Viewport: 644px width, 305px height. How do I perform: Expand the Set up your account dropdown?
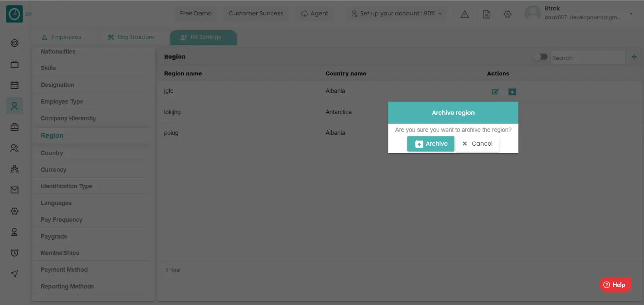[396, 13]
